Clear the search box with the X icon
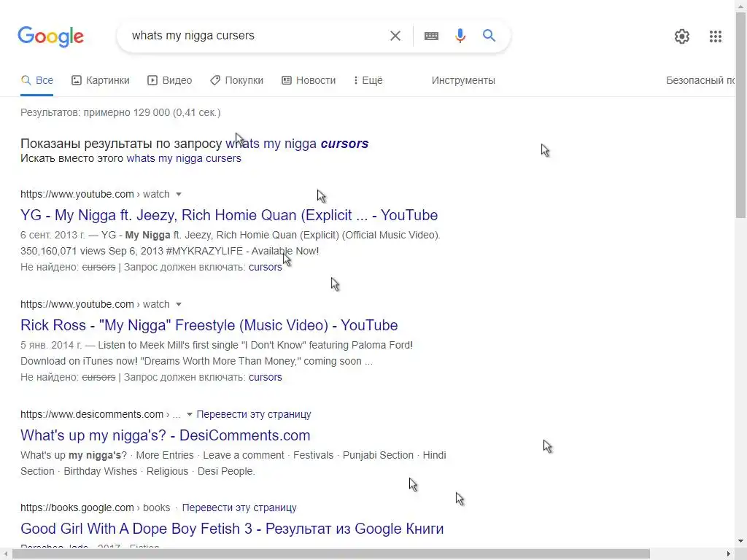This screenshot has height=560, width=747. pyautogui.click(x=395, y=36)
